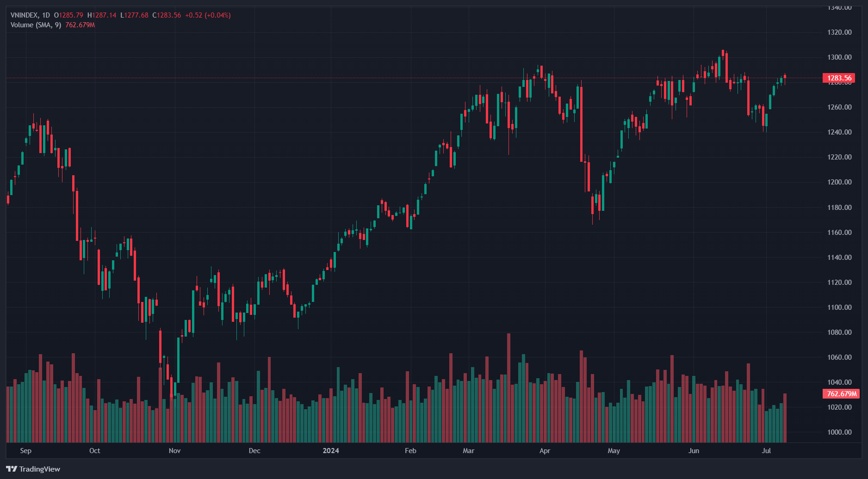Click the 1D interval label

46,15
